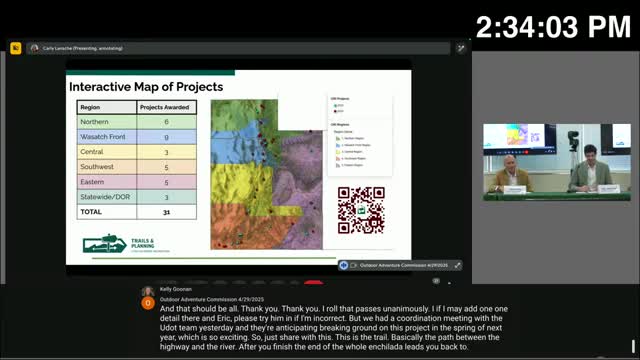The width and height of the screenshot is (640, 360).
Task: Click the Wasatch Front table row
Action: tap(137, 137)
